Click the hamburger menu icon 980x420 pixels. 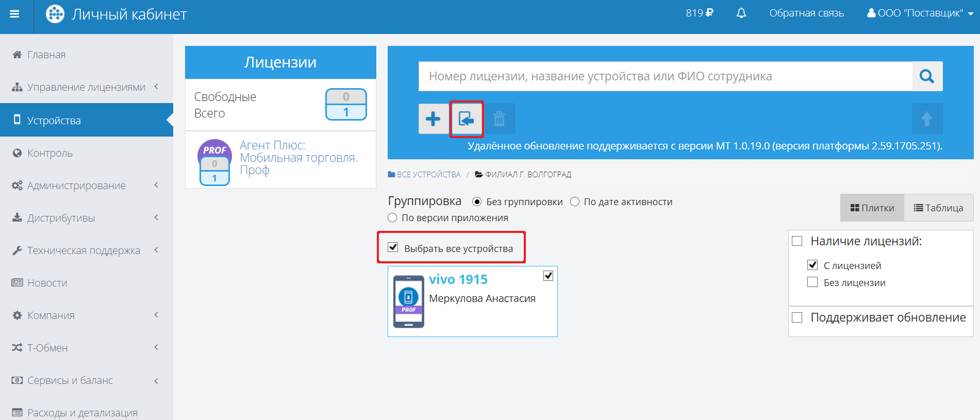pos(14,14)
